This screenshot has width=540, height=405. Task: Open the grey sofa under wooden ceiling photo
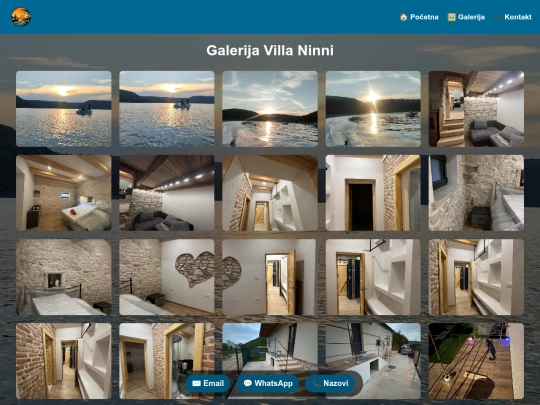(167, 193)
